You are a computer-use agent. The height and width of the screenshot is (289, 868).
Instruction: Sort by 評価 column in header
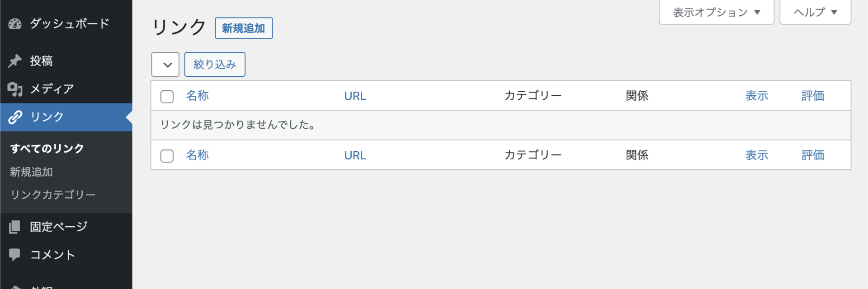tap(813, 96)
